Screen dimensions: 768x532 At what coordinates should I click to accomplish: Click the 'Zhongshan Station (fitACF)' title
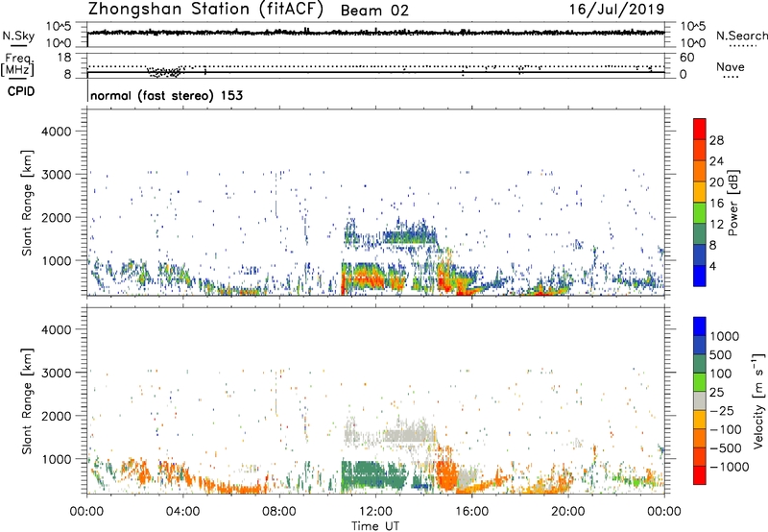click(x=205, y=10)
